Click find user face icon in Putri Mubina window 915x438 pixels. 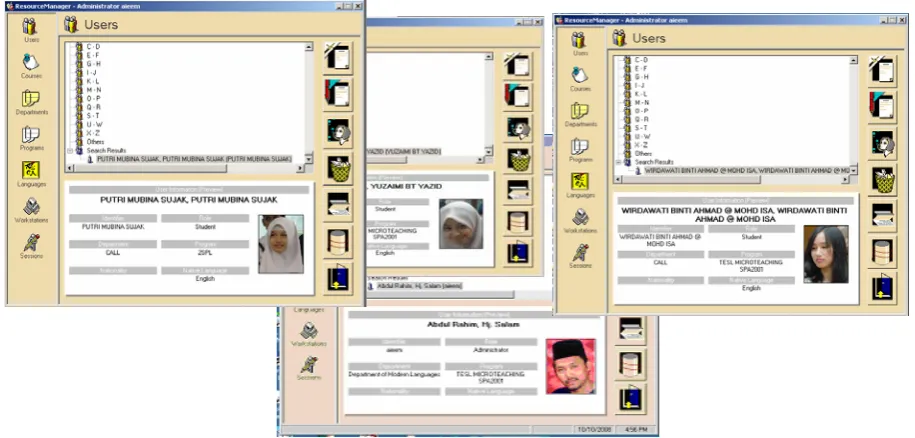click(x=338, y=131)
